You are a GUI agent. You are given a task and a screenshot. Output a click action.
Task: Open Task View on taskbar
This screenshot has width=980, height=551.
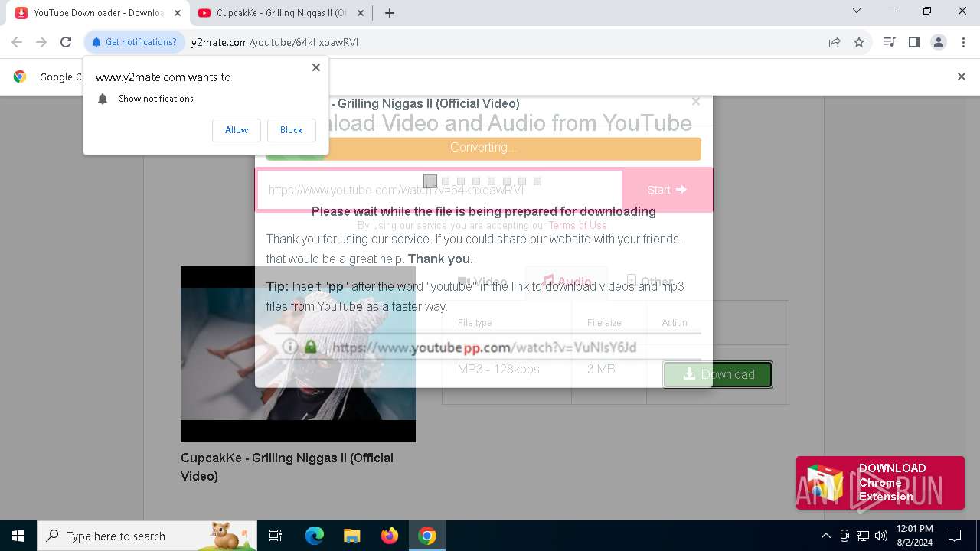pyautogui.click(x=276, y=536)
